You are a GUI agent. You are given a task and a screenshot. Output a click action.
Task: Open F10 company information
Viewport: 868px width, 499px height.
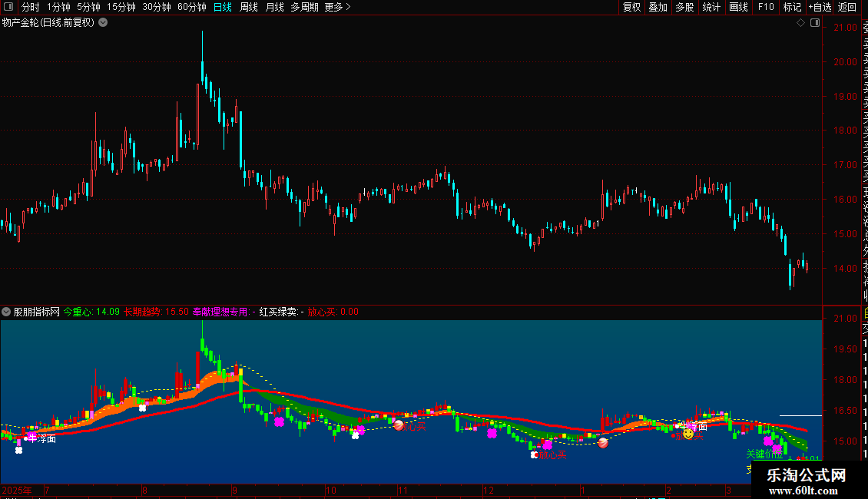(x=766, y=7)
